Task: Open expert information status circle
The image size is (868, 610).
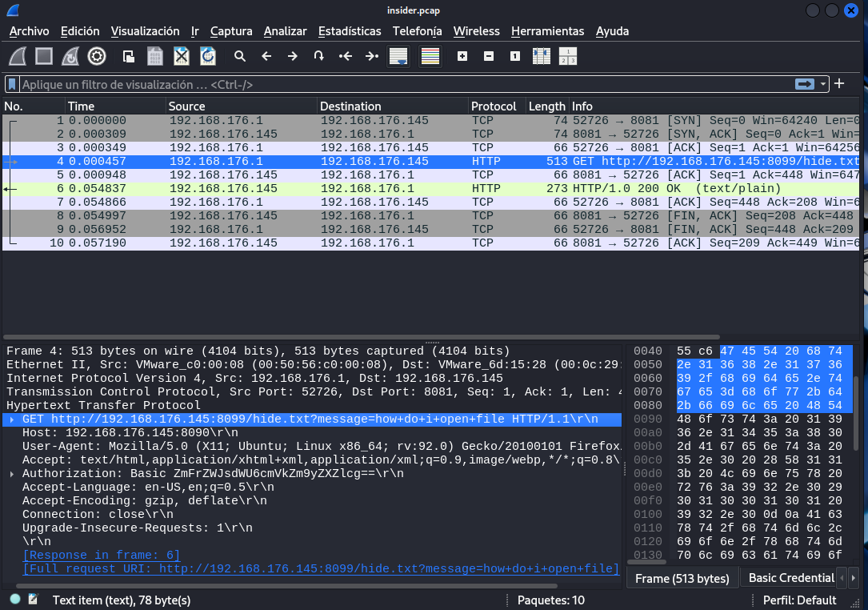Action: (x=15, y=599)
